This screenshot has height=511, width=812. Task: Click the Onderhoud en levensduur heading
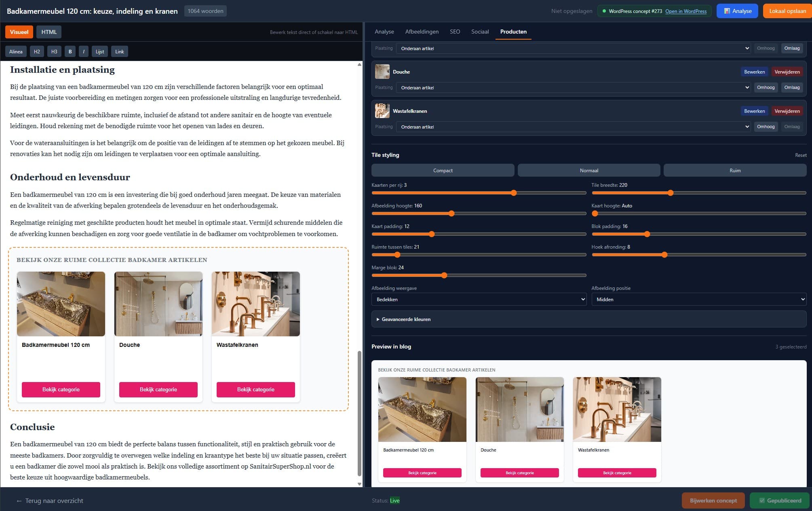(x=70, y=177)
